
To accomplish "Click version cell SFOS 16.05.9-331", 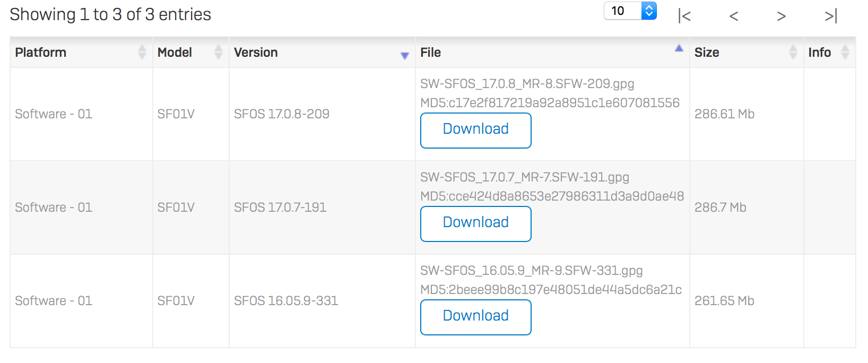I will point(286,301).
